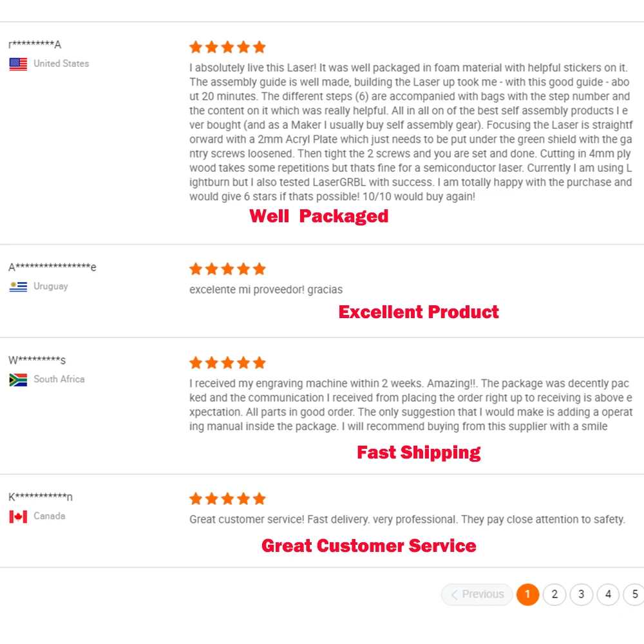The width and height of the screenshot is (644, 644).
Task: Jump to review page 3
Action: tap(582, 594)
